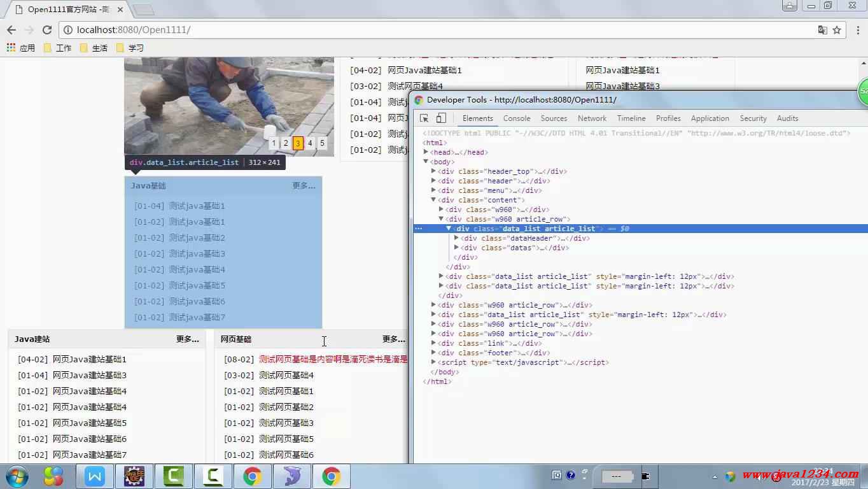868x489 pixels.
Task: Click the address bar showing localhost:8080/Open1111/
Action: (x=439, y=30)
